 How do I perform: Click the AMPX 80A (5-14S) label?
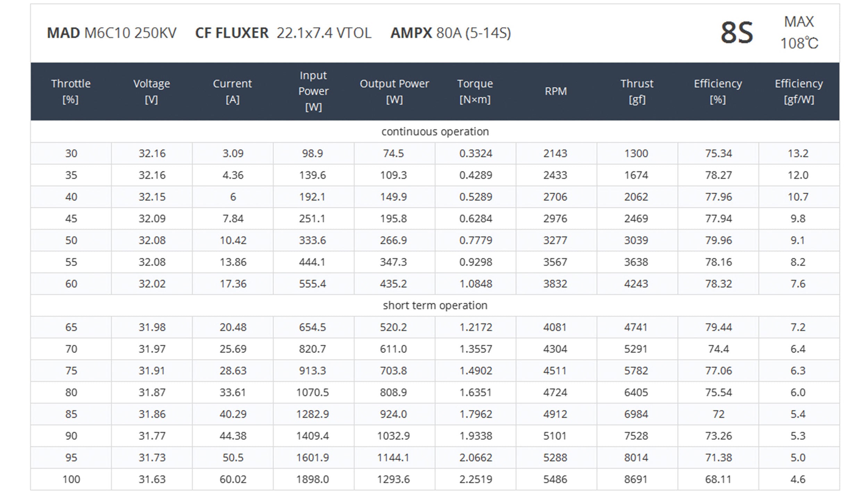450,33
